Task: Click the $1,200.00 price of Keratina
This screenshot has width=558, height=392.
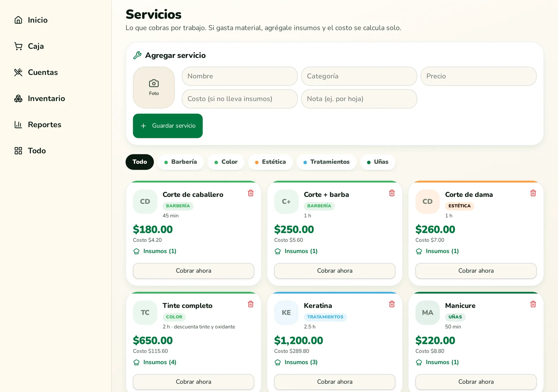Action: tap(299, 341)
